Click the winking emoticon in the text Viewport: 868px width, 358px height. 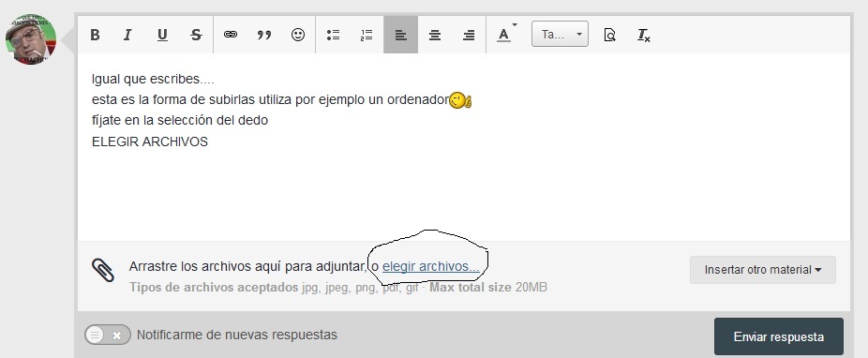click(x=459, y=100)
